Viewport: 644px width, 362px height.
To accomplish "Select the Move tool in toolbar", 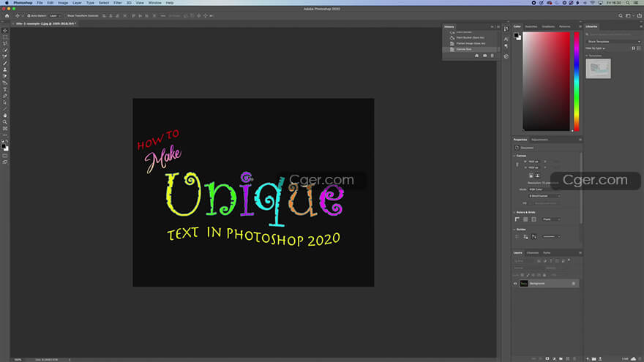I will point(5,31).
